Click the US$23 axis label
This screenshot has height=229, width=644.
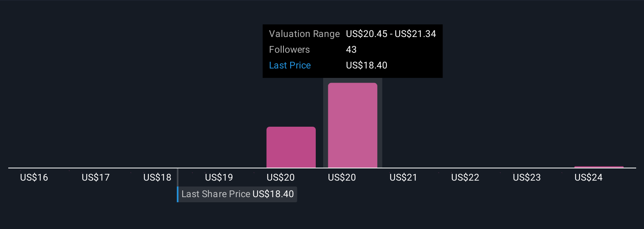click(x=527, y=177)
